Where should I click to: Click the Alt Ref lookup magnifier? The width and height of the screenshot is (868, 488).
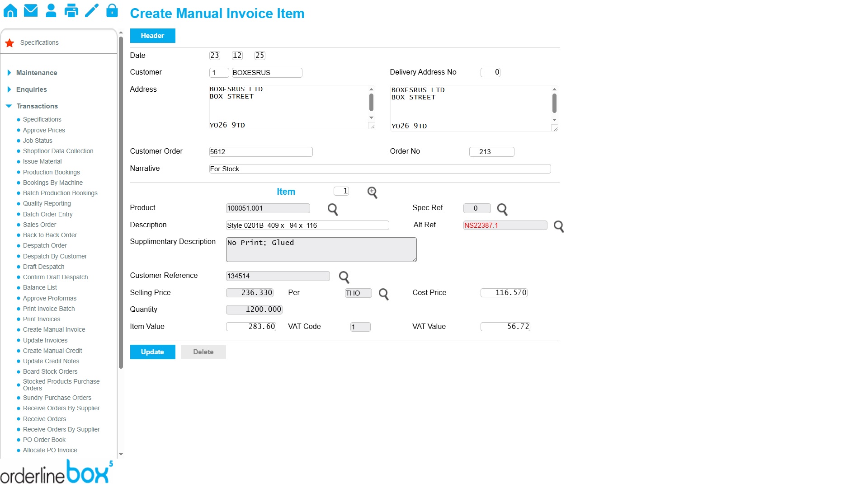[x=559, y=226]
